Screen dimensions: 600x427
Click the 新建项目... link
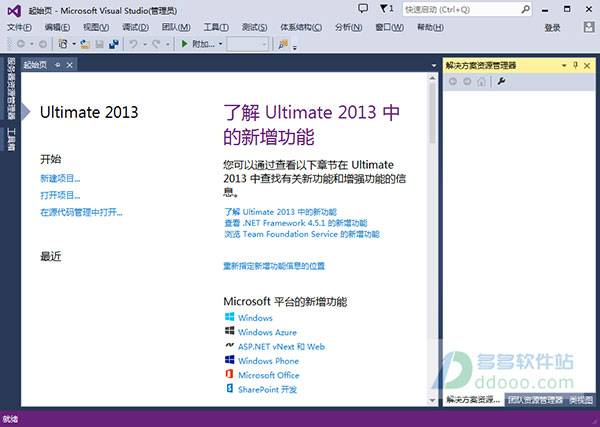60,178
